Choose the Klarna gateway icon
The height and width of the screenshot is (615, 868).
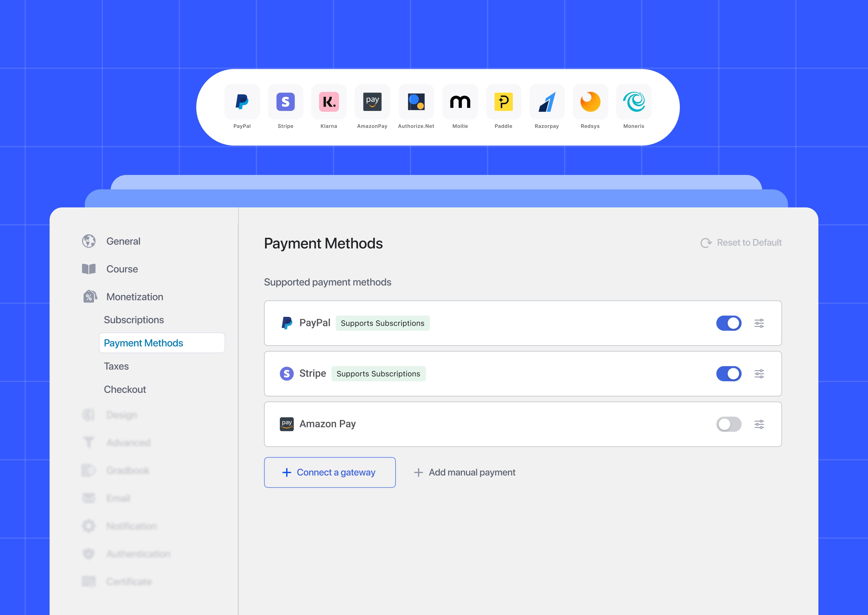click(329, 102)
